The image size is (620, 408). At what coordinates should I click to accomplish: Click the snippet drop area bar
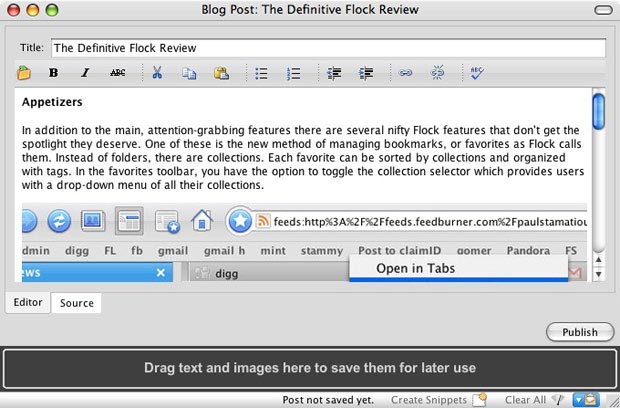(310, 368)
